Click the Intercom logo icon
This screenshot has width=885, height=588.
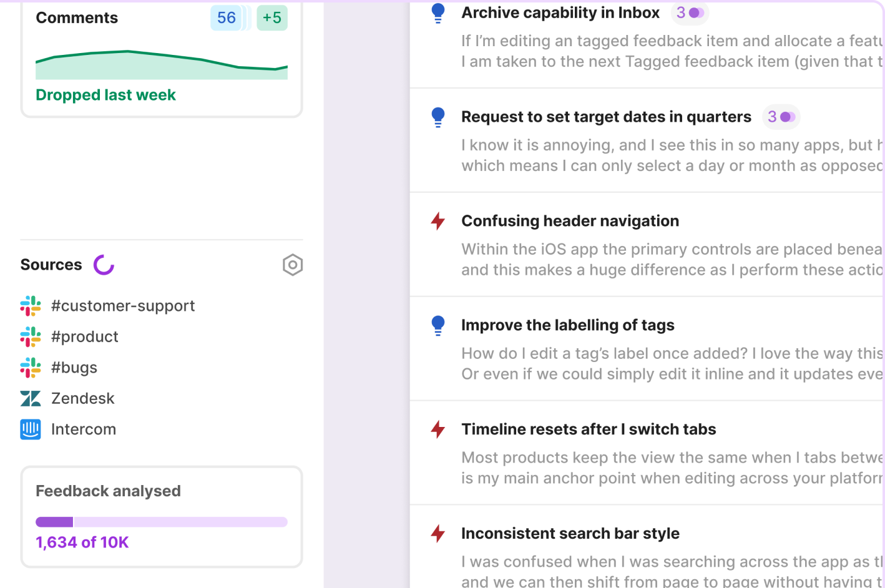click(x=31, y=429)
